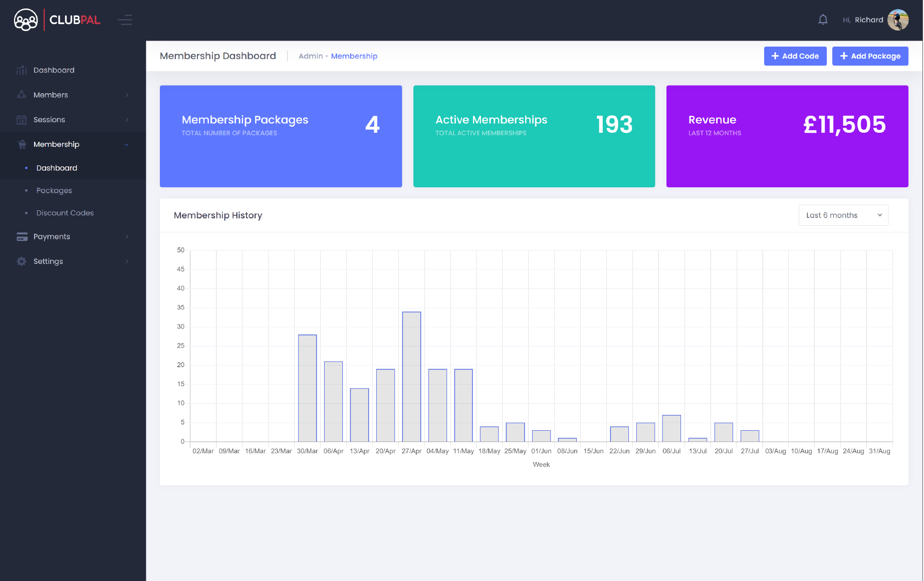Open Richard's profile avatar
The width and height of the screenshot is (924, 581).
tap(898, 20)
